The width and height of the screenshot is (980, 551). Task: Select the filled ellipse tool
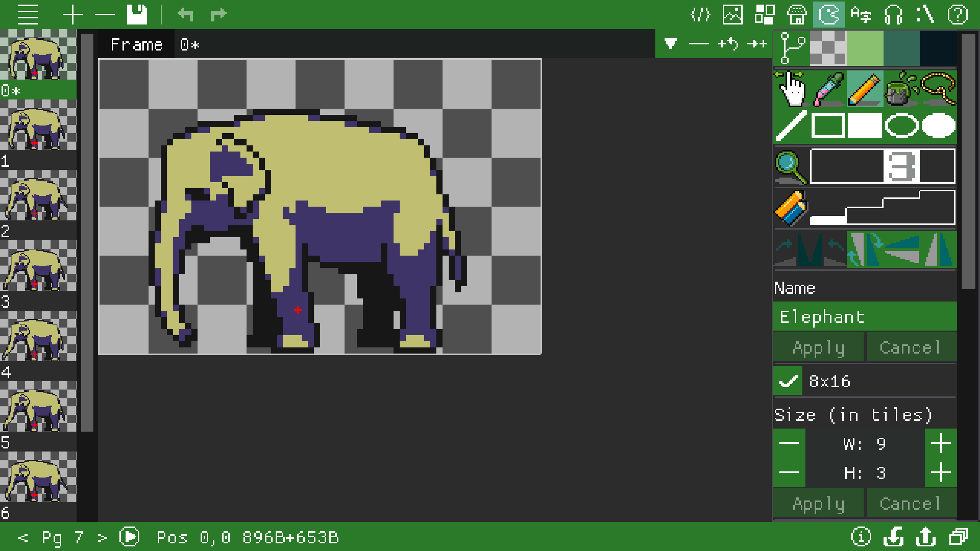coord(939,126)
